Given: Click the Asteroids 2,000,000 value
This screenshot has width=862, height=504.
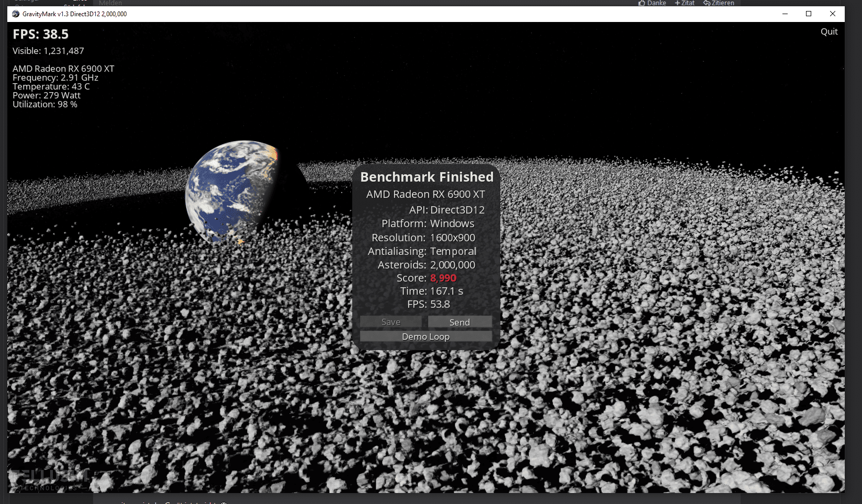Looking at the screenshot, I should 453,265.
